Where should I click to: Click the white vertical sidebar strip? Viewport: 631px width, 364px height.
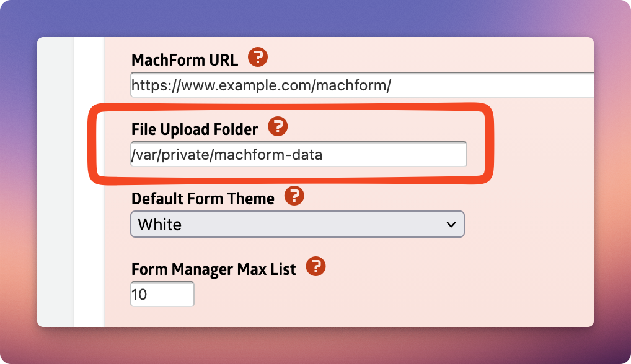click(x=89, y=182)
